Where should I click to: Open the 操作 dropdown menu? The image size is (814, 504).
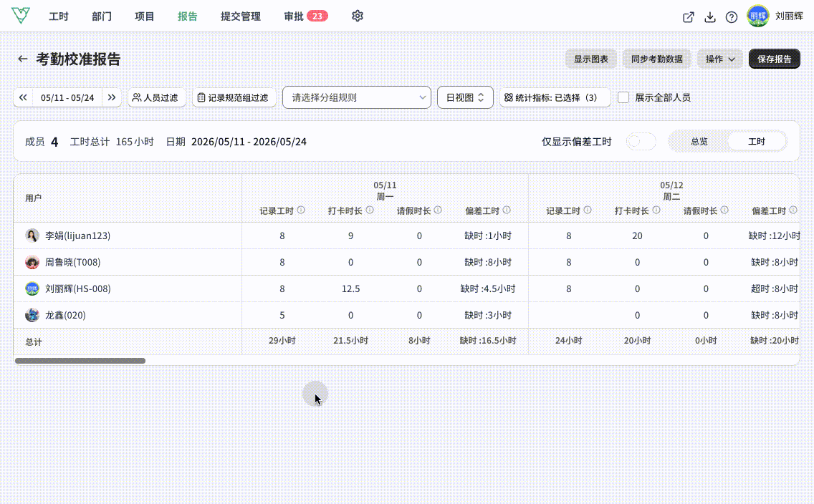pyautogui.click(x=720, y=59)
